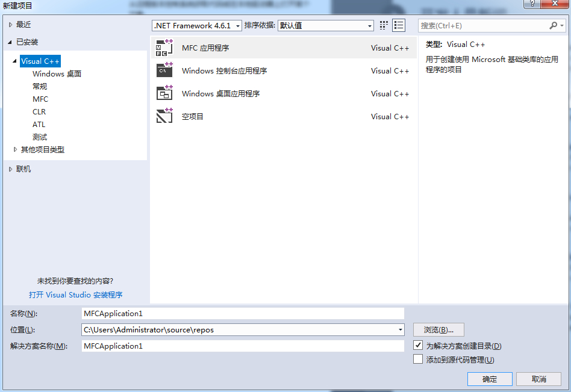Collapse the 已安装 tree node
This screenshot has height=392, width=571.
point(10,42)
